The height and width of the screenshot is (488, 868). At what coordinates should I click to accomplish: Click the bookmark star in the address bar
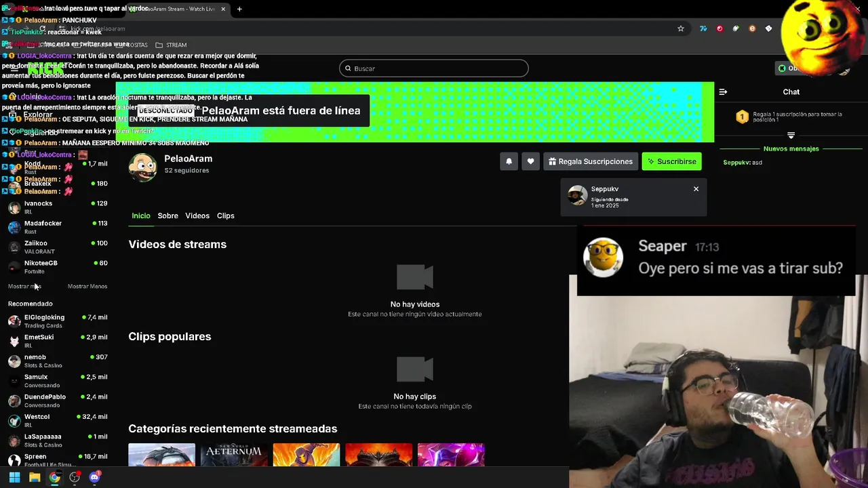pyautogui.click(x=681, y=28)
